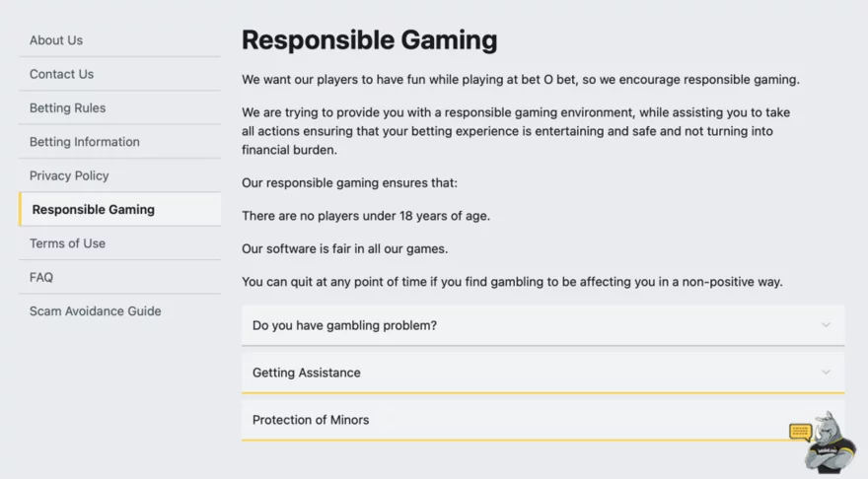Select Betting Information sidebar item

coord(85,142)
